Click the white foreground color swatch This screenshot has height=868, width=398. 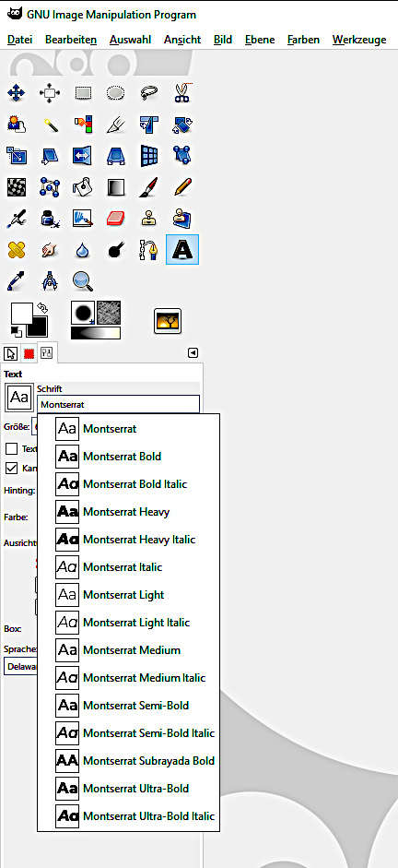click(22, 314)
